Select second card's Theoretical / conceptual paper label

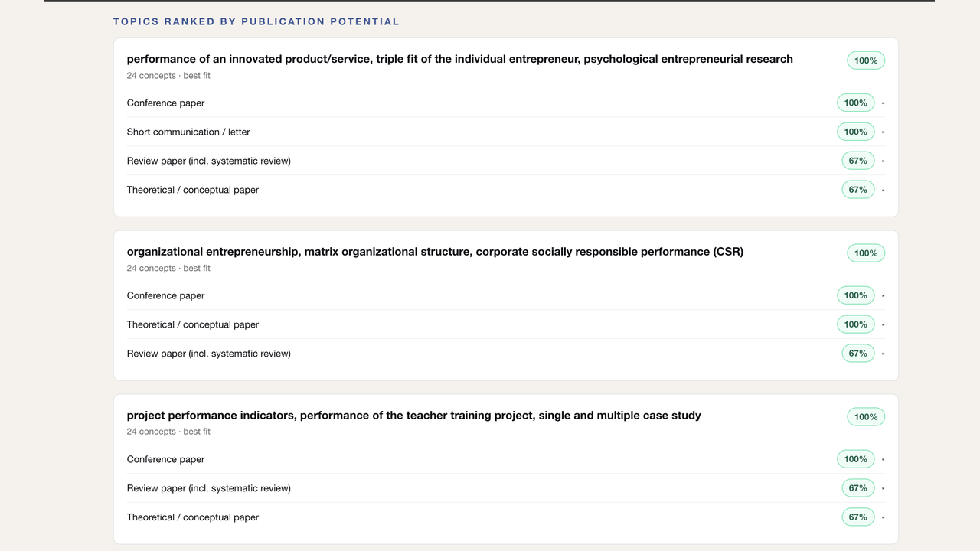click(x=193, y=324)
